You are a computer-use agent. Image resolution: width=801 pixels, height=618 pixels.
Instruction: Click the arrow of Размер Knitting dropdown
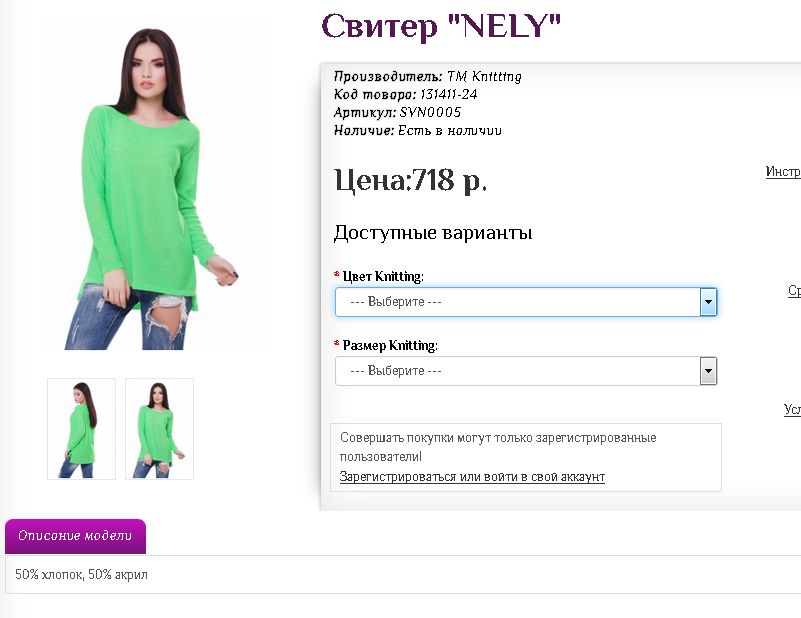(709, 371)
